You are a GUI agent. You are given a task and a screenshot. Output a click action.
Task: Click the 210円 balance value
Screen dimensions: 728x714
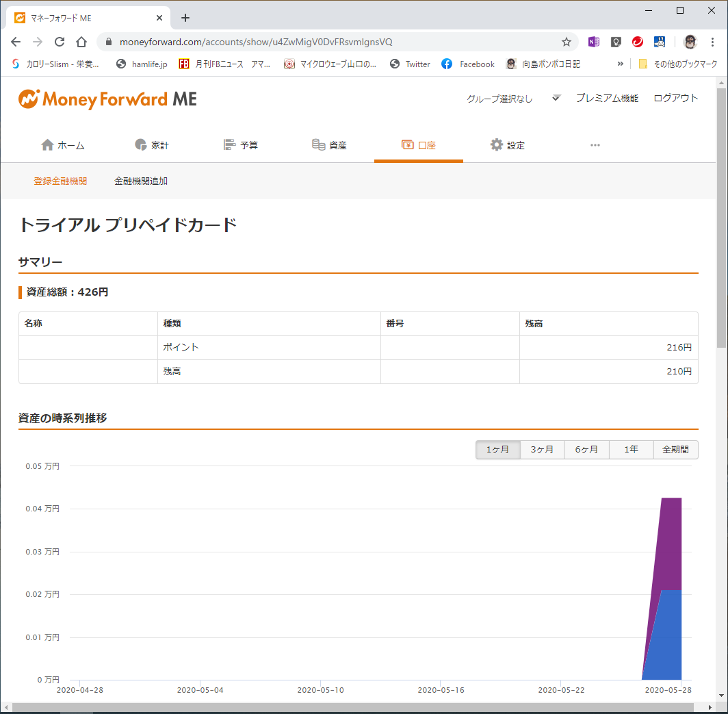pos(679,372)
